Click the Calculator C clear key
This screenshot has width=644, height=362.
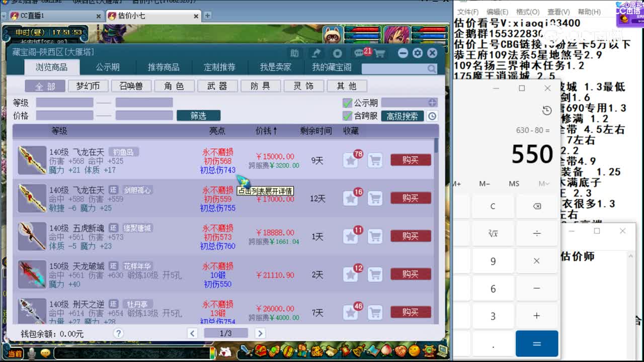[x=493, y=206]
